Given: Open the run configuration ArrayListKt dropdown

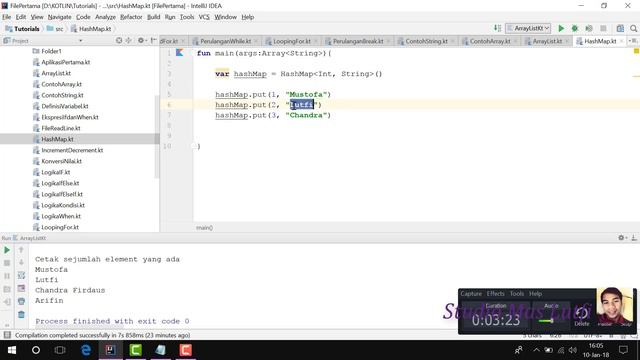Looking at the screenshot, I should 528,28.
